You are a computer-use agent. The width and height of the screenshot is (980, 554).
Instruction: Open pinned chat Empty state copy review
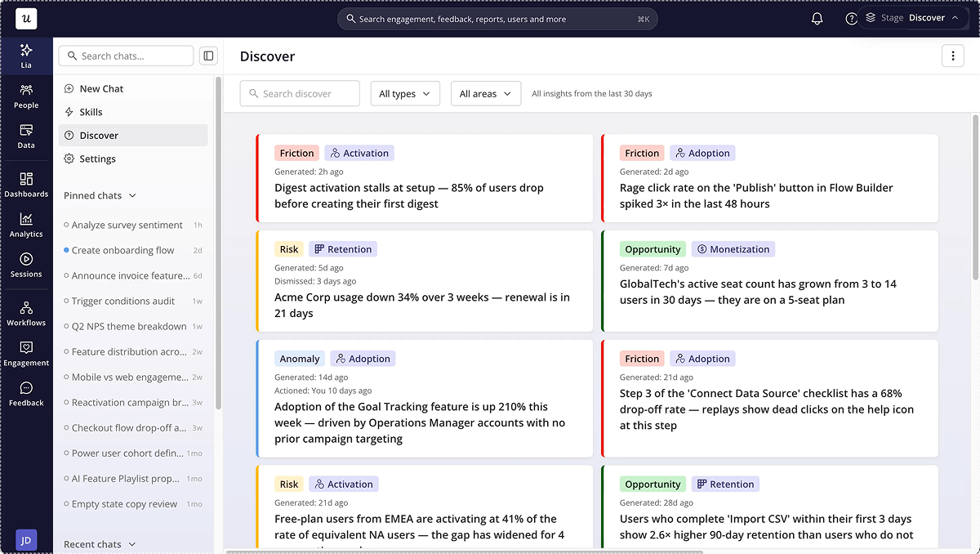click(133, 503)
